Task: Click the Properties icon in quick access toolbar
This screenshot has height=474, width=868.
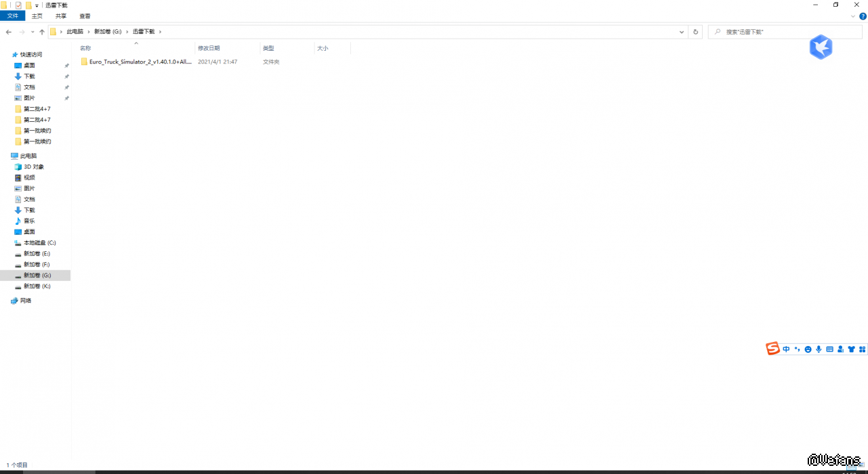Action: point(18,5)
